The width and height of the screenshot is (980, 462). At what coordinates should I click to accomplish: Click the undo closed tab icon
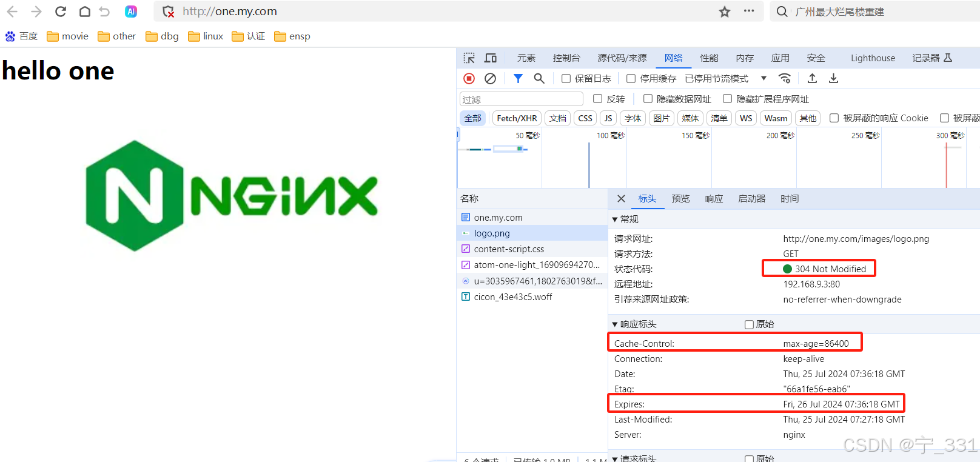point(104,12)
